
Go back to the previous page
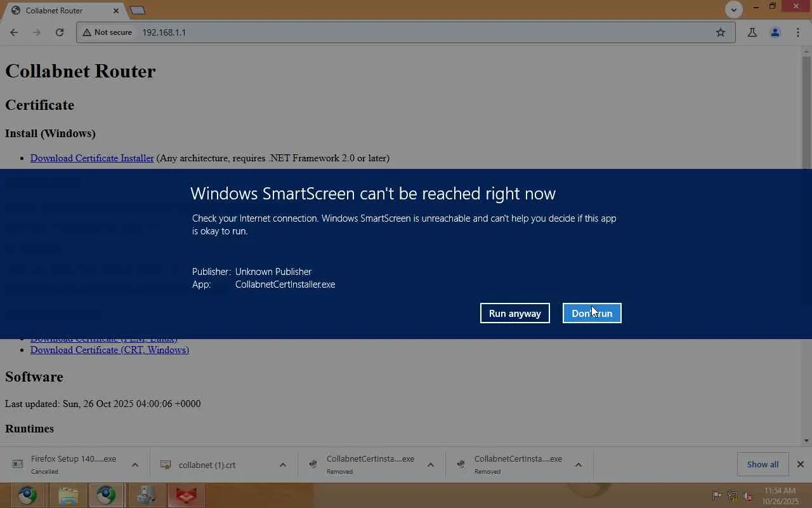point(14,32)
